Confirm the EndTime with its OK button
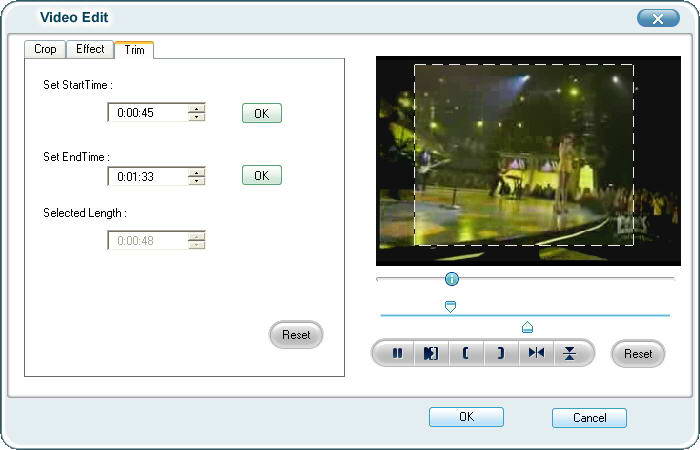Screen dimensions: 700x450 [x=262, y=175]
